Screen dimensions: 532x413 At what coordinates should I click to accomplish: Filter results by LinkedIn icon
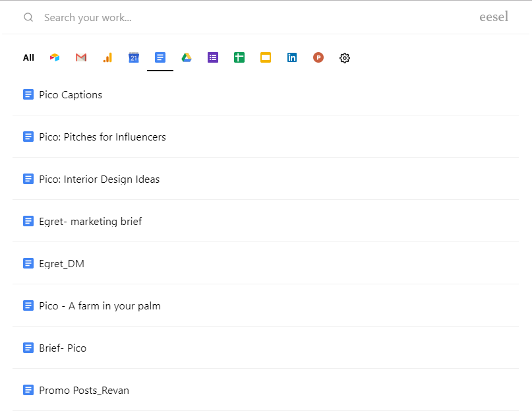292,58
